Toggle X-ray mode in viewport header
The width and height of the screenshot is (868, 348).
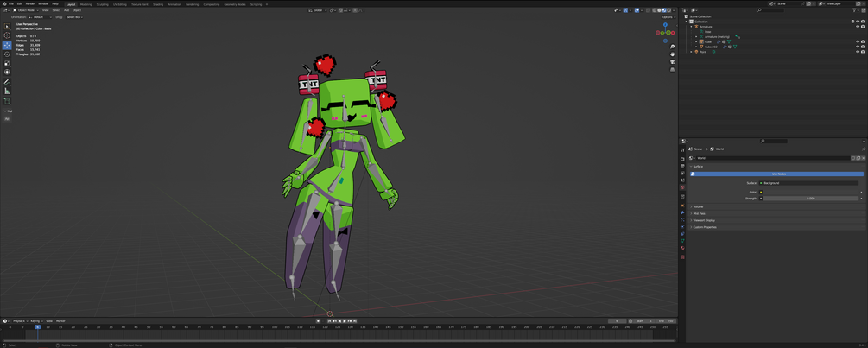(647, 10)
